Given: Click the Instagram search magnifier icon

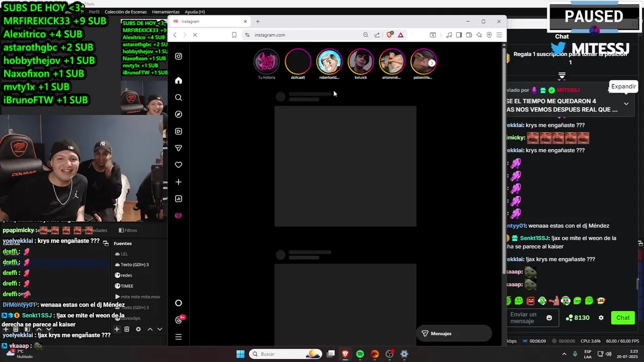Looking at the screenshot, I should pyautogui.click(x=178, y=98).
